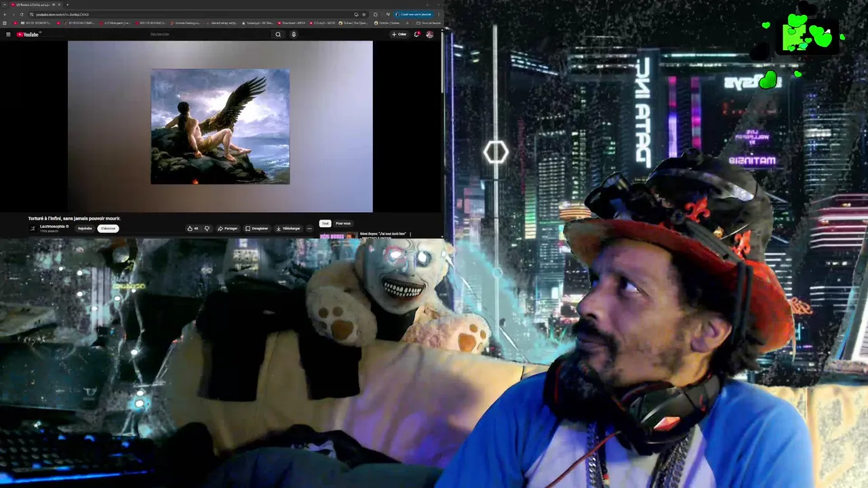868x488 pixels.
Task: Open the Tous les favoris bookmarks folder
Action: (x=429, y=23)
